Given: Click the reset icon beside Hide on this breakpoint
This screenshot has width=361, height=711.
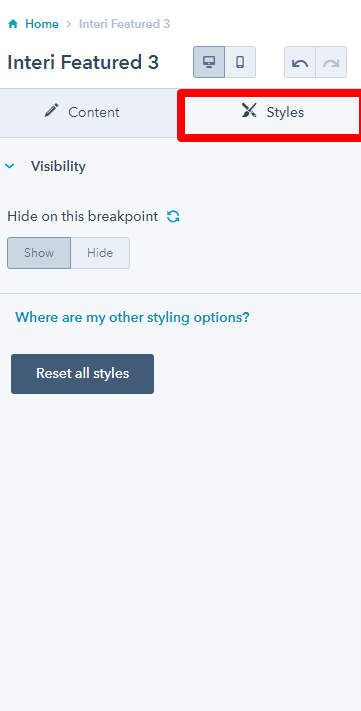Looking at the screenshot, I should (x=173, y=217).
